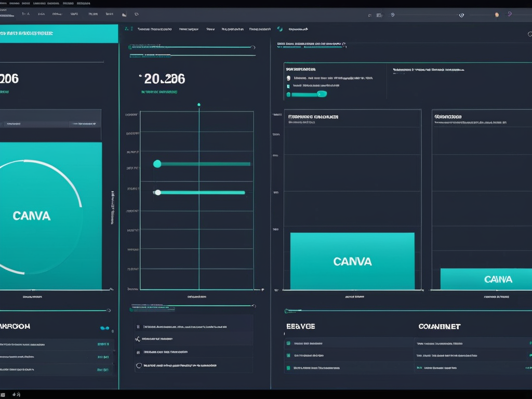Click the zigzag icon in the middle list
Image resolution: width=532 pixels, height=399 pixels.
tap(138, 339)
